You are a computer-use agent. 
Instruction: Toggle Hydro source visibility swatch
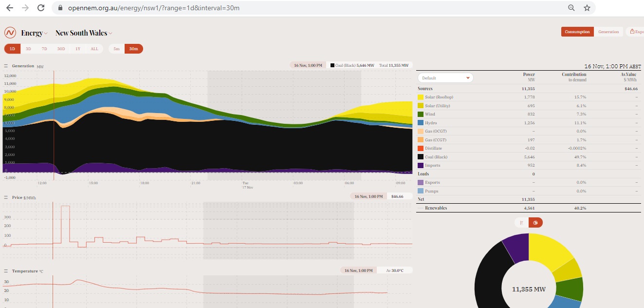(x=421, y=123)
